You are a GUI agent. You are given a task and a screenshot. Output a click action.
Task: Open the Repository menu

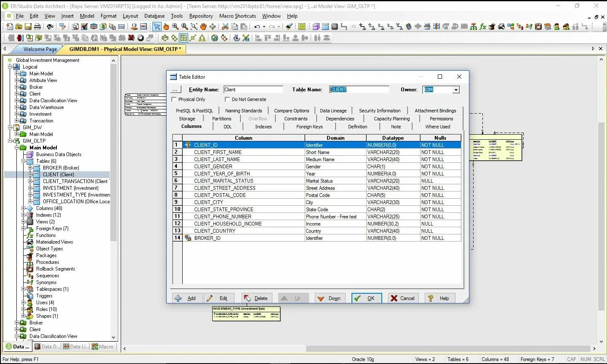pyautogui.click(x=201, y=16)
